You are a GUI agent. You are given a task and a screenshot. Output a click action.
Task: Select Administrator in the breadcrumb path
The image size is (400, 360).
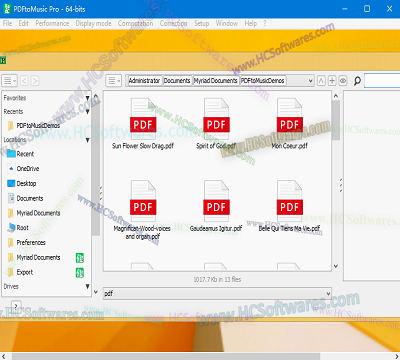click(x=144, y=81)
